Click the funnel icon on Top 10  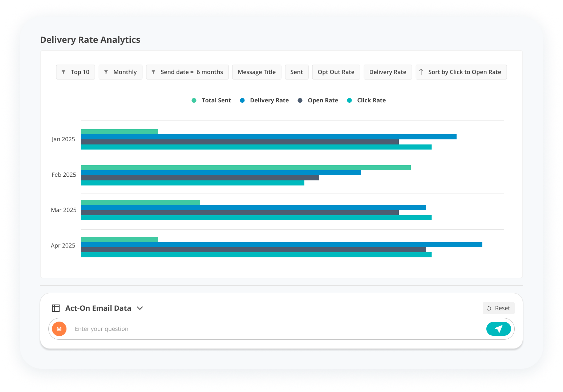click(64, 72)
